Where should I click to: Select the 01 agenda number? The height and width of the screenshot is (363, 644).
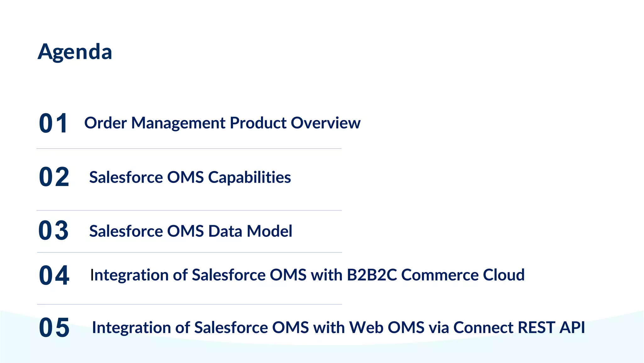(x=53, y=123)
